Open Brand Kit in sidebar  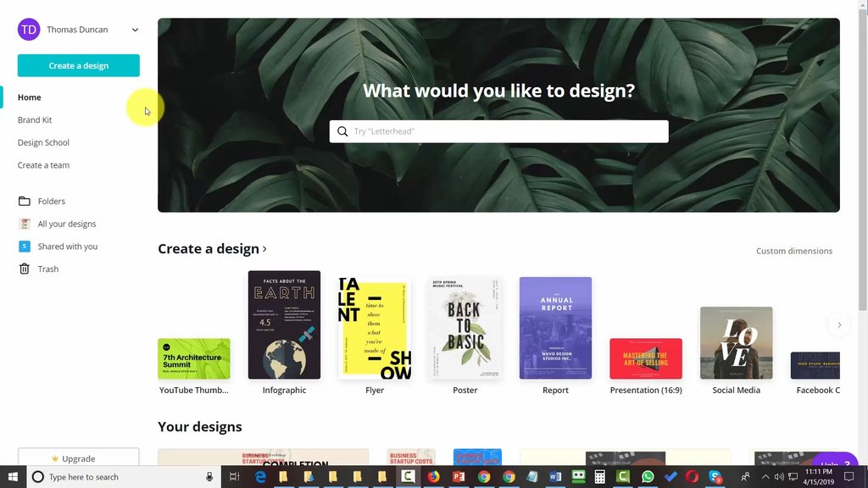tap(35, 120)
